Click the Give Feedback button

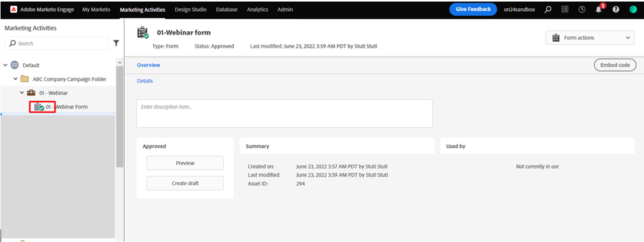point(473,9)
